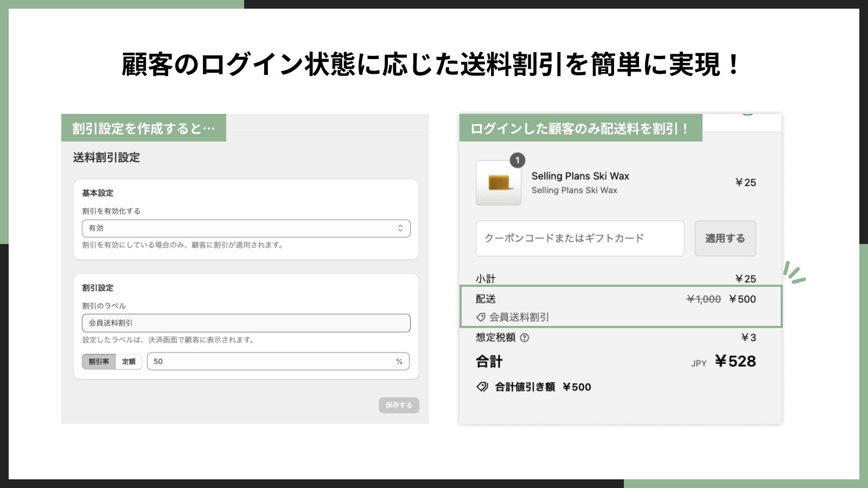Click the discounted shipping price ¥500
The width and height of the screenshot is (868, 488).
click(742, 299)
